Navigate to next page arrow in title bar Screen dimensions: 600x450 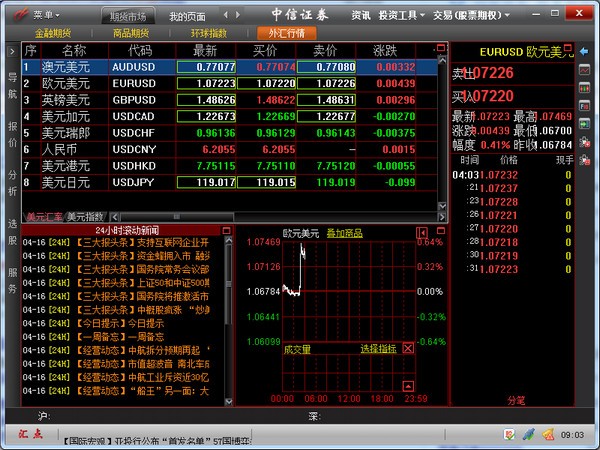coord(238,15)
